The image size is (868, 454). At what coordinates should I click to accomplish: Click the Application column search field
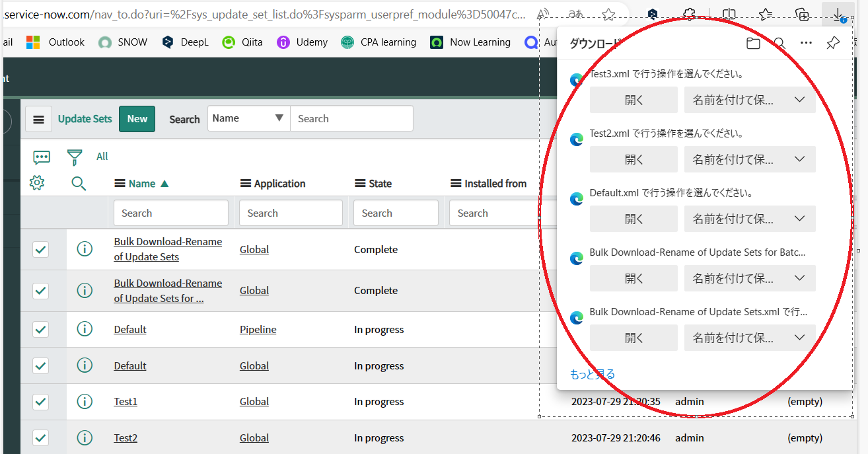coord(291,213)
